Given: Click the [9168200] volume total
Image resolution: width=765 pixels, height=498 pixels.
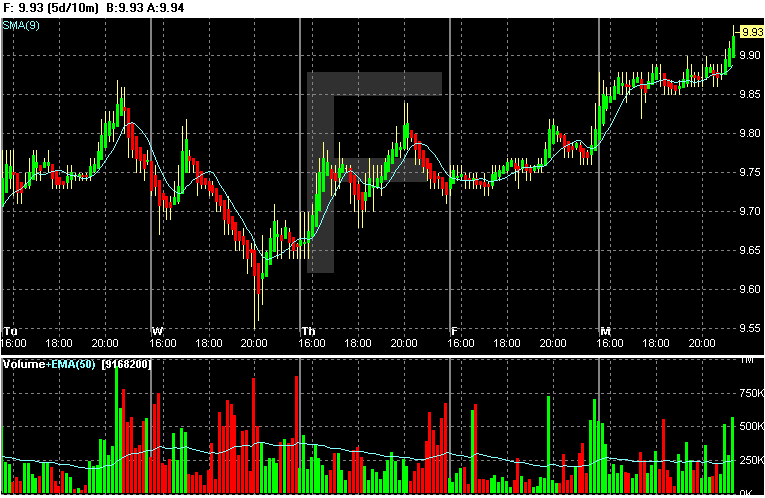Looking at the screenshot, I should pyautogui.click(x=126, y=364).
